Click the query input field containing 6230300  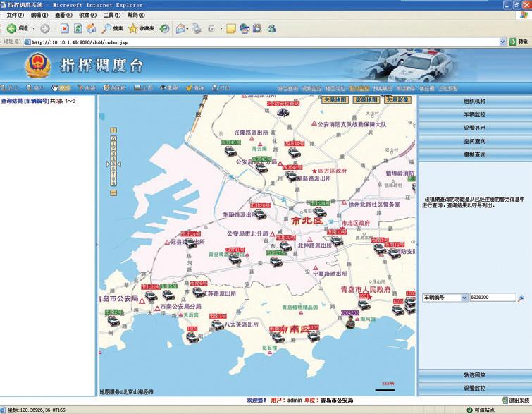493,298
